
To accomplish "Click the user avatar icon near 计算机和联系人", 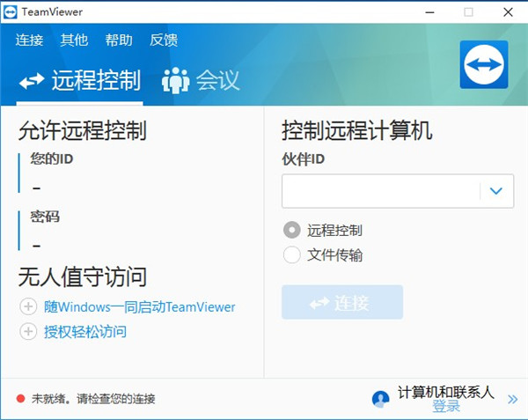I will pyautogui.click(x=380, y=399).
